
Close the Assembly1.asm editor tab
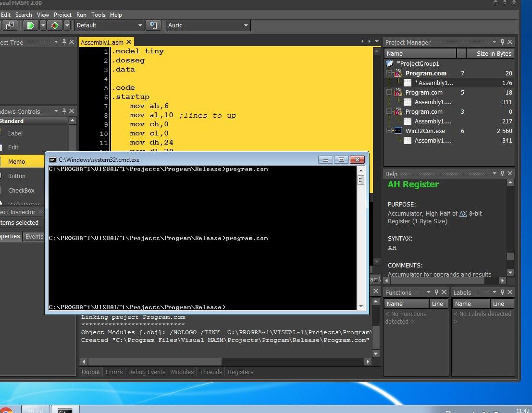pyautogui.click(x=129, y=42)
